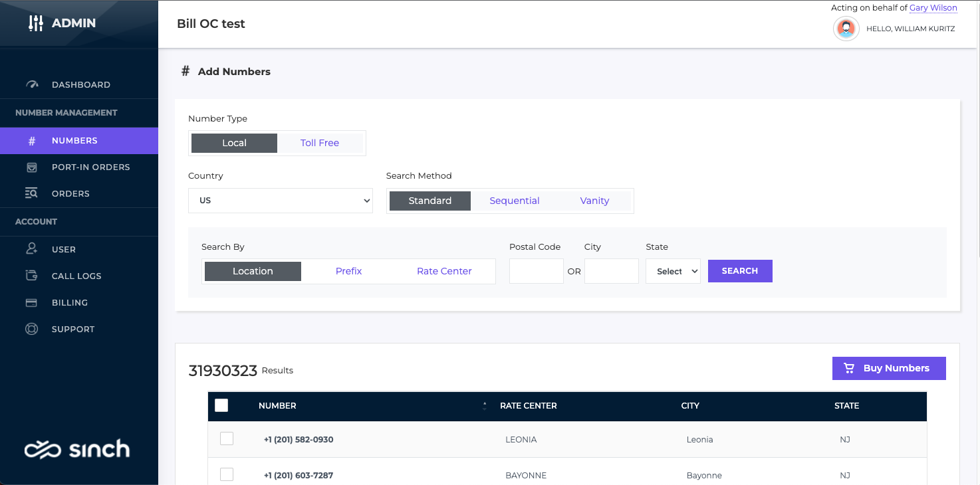Click the Buy Numbers button
This screenshot has height=485, width=980.
[888, 368]
